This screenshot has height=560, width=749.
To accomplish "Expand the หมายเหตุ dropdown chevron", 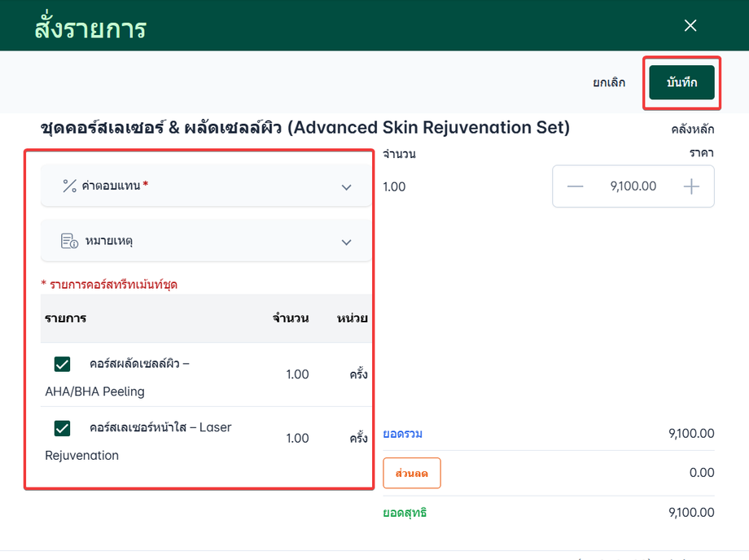I will click(346, 242).
